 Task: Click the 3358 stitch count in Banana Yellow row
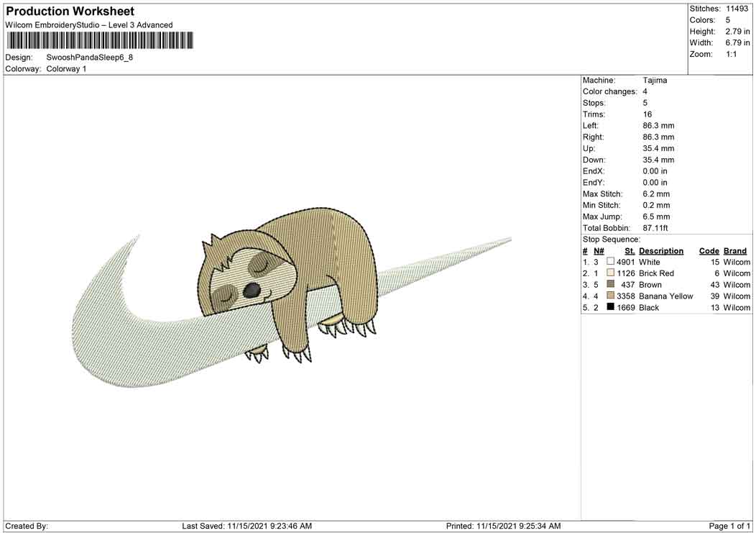click(x=626, y=296)
